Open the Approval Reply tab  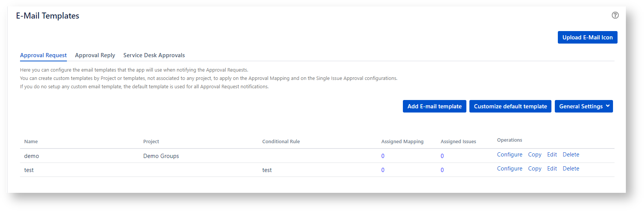pyautogui.click(x=95, y=55)
